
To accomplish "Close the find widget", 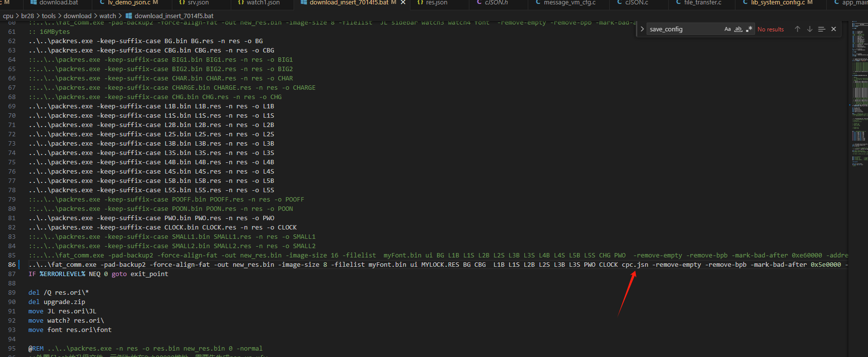I will [x=834, y=29].
